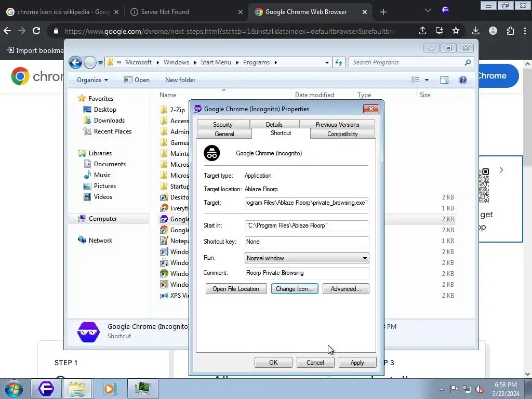Viewport: 532px width, 399px height.
Task: Click the Programs breadcrumb segment
Action: coord(256,62)
